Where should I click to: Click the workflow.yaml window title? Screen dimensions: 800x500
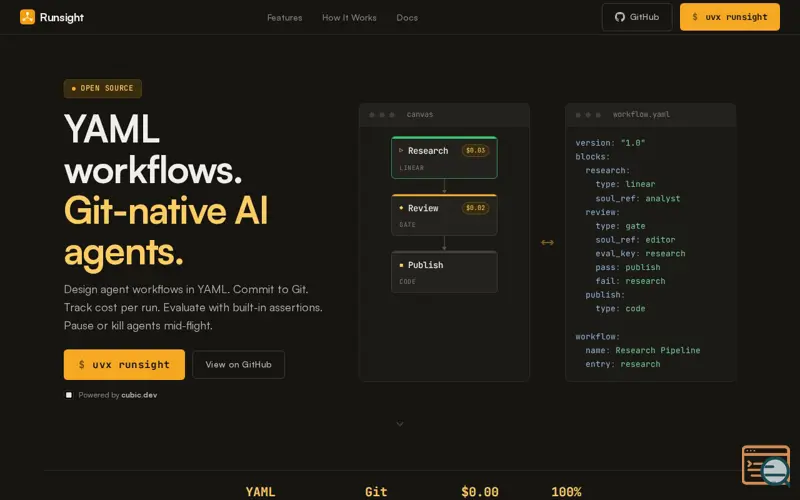[x=641, y=114]
